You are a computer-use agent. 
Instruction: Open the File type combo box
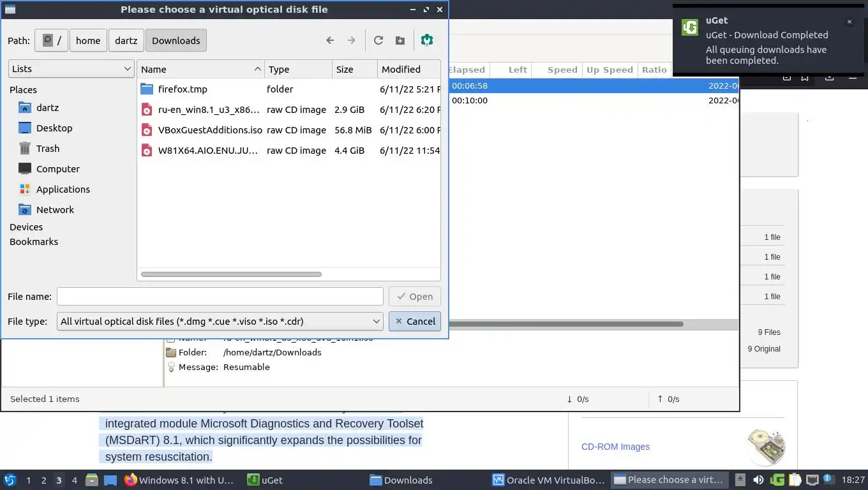point(220,322)
